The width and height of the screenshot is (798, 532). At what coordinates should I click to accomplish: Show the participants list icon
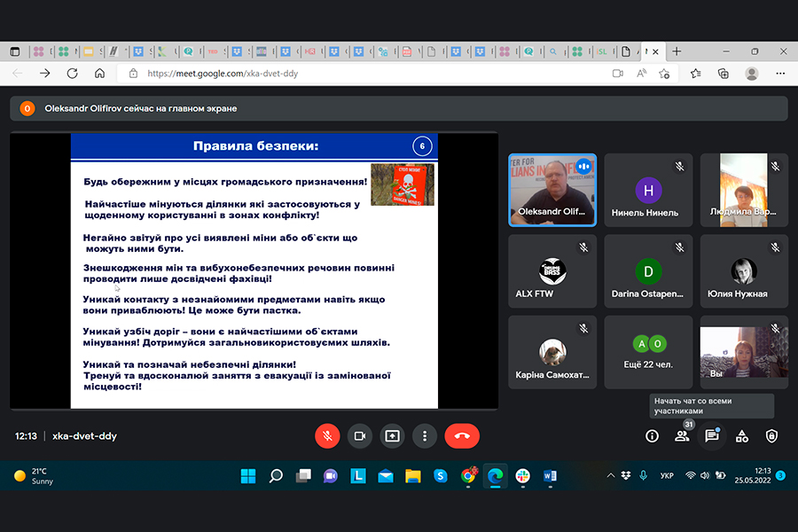(682, 436)
